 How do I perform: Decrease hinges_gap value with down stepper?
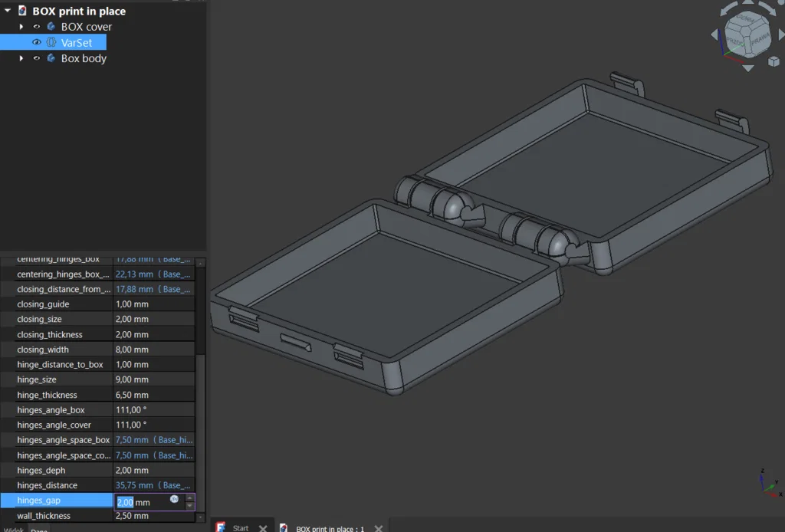pos(190,505)
